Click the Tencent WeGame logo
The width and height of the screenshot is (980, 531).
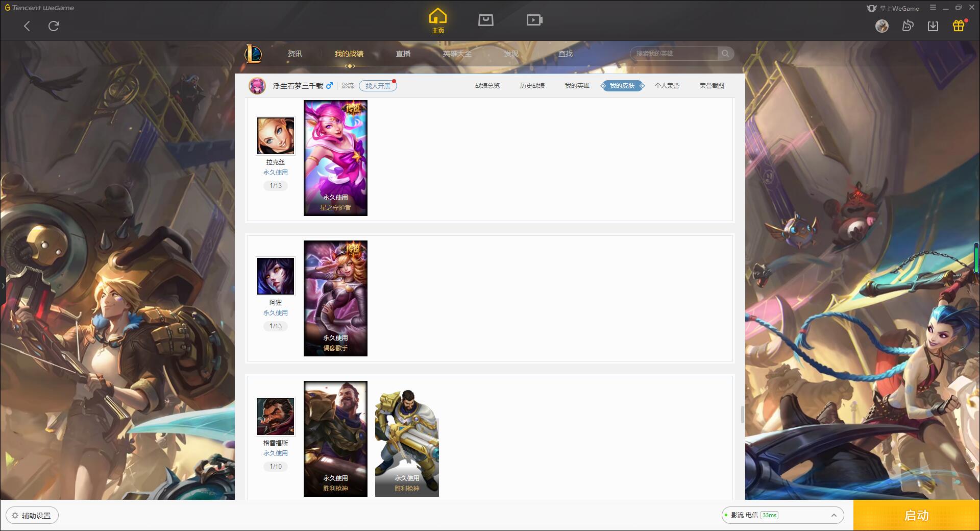pyautogui.click(x=39, y=8)
